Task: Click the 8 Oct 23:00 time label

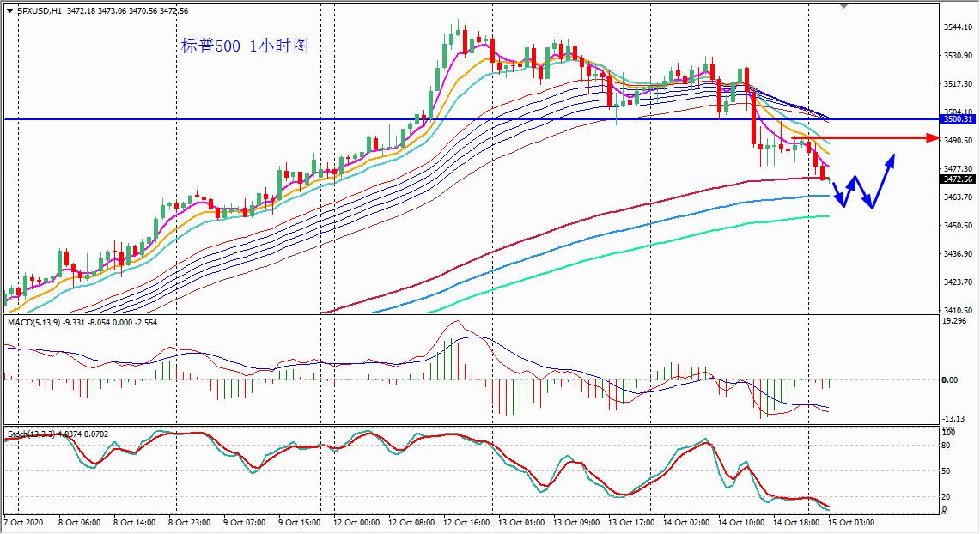Action: (189, 522)
